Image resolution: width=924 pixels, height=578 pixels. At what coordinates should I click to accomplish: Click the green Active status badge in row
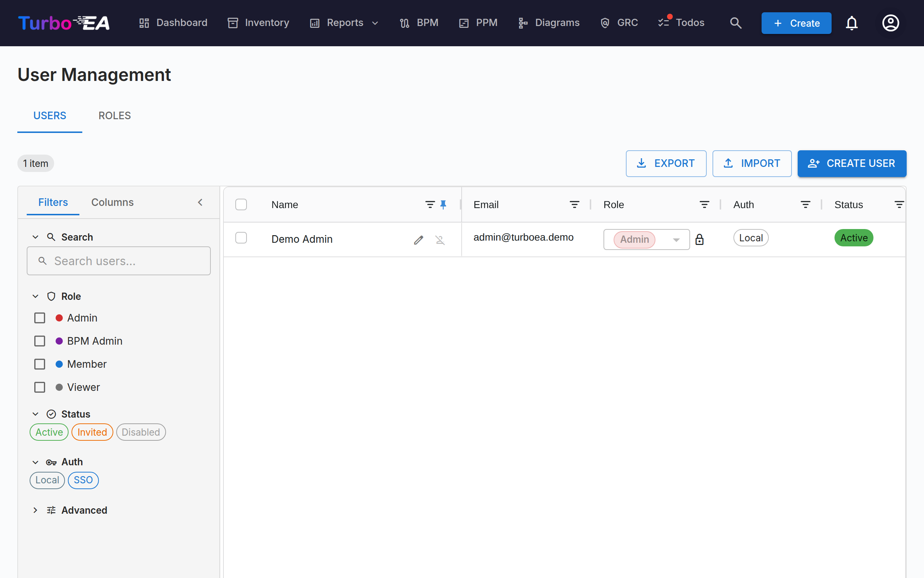[x=854, y=238]
